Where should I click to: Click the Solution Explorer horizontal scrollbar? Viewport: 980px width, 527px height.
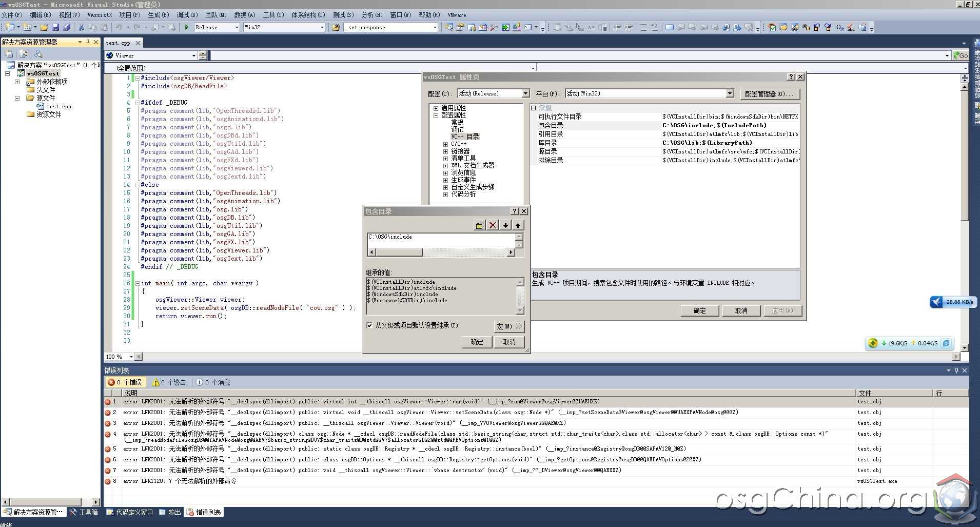pyautogui.click(x=46, y=502)
